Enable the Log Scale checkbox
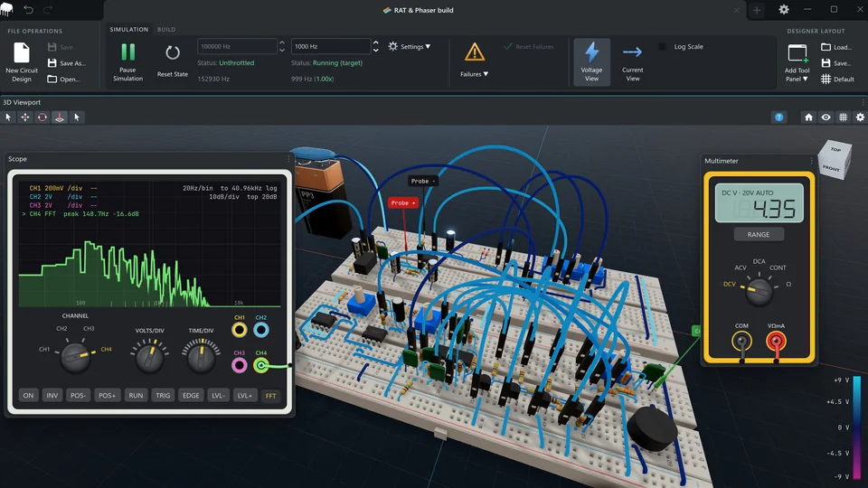 [x=662, y=46]
